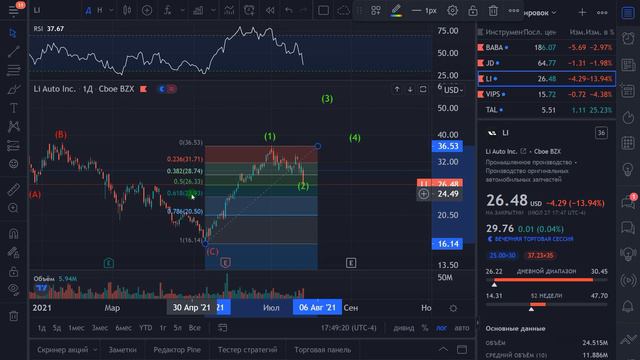Open more options dots in floating toolbar
The height and width of the screenshot is (360, 640).
tap(514, 11)
